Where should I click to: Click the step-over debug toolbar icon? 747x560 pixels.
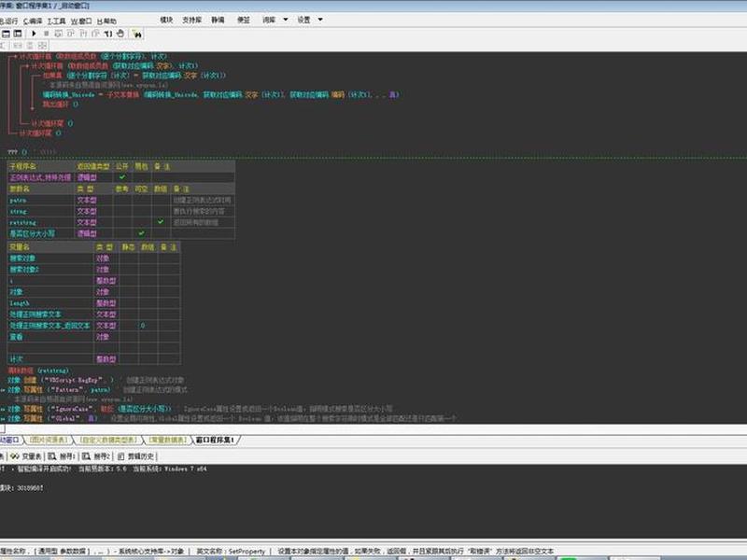[71, 34]
